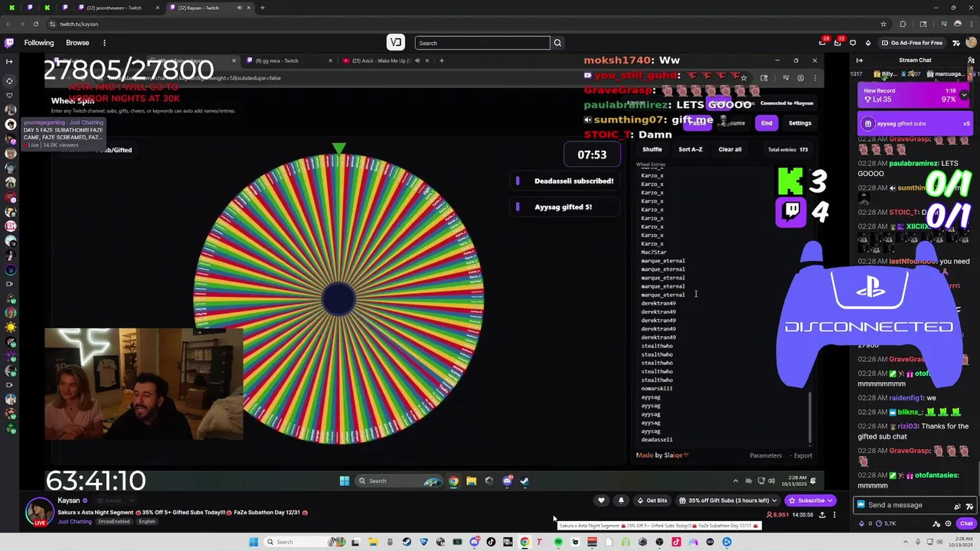980x551 pixels.
Task: Open the Windows Start button on host taskbar
Action: [x=253, y=542]
